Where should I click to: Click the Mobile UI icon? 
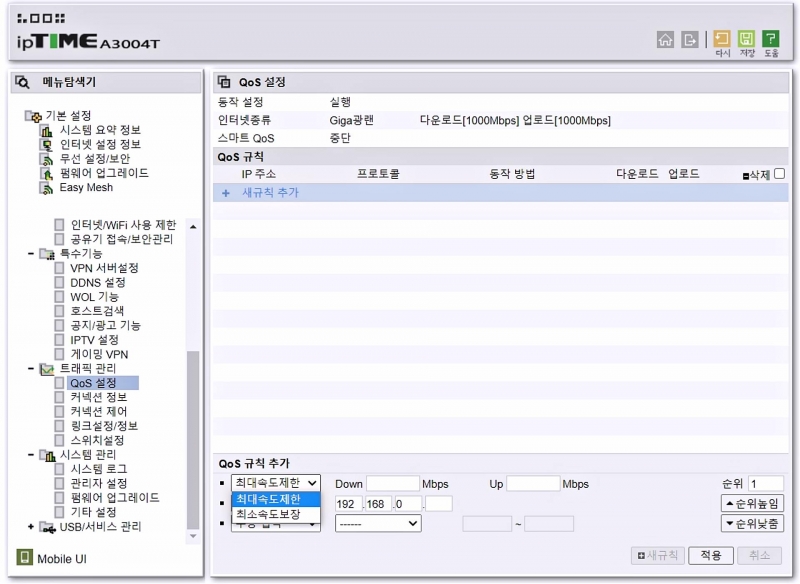pos(24,557)
